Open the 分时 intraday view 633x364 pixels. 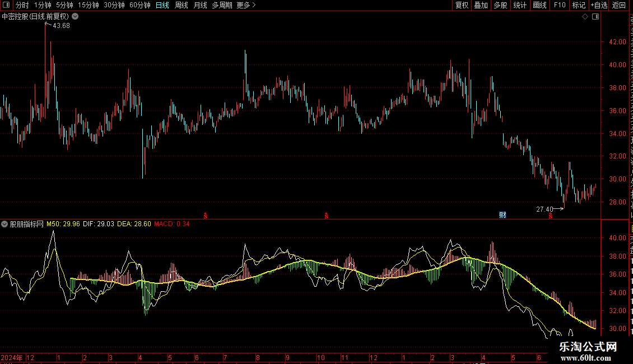tap(22, 5)
